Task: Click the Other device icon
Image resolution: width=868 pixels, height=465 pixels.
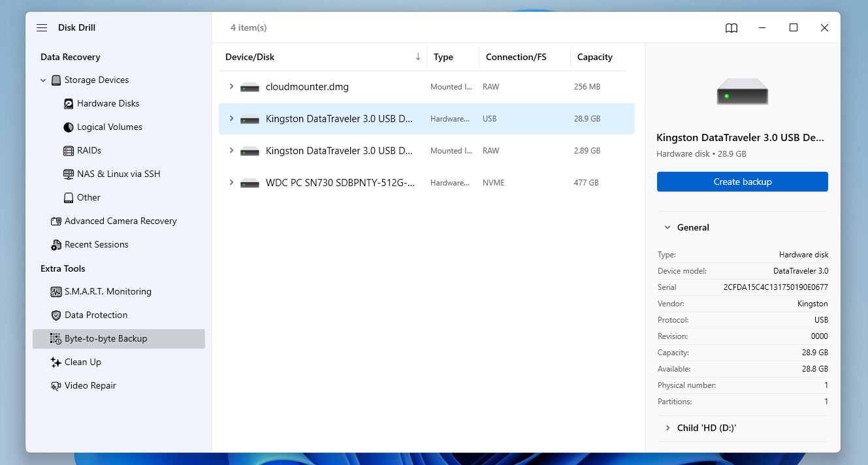Action: click(69, 198)
